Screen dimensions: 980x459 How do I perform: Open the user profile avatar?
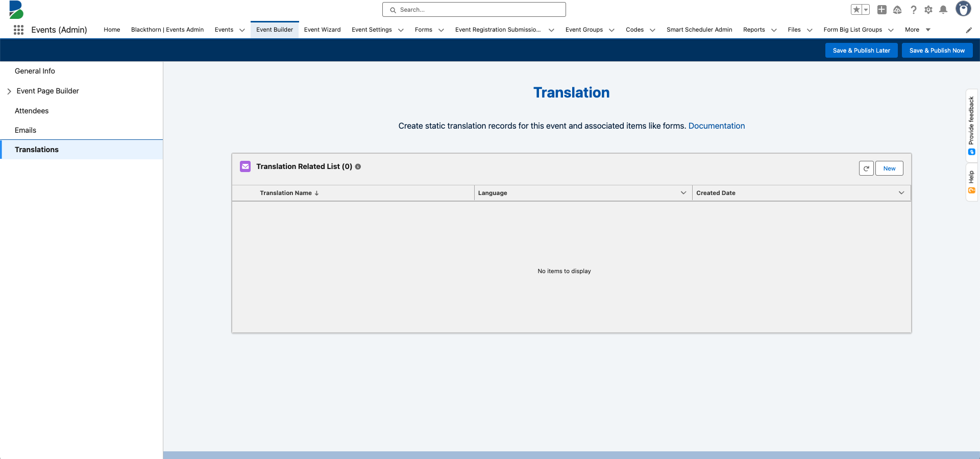click(x=963, y=9)
